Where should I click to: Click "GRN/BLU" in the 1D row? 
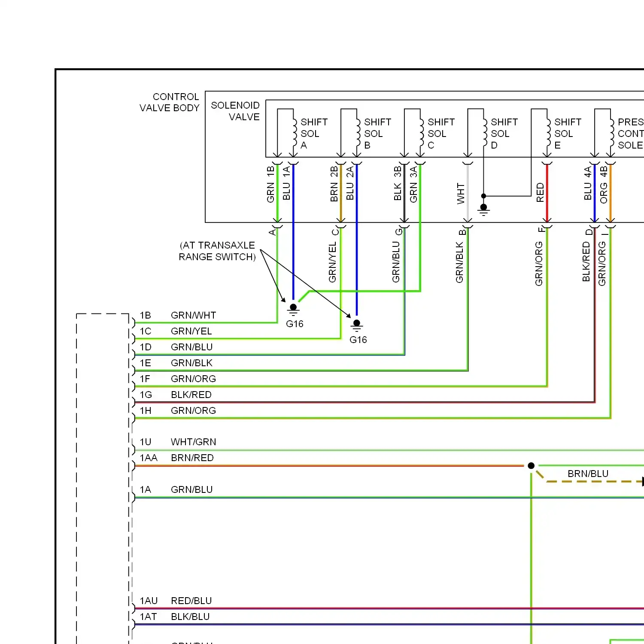pyautogui.click(x=191, y=347)
